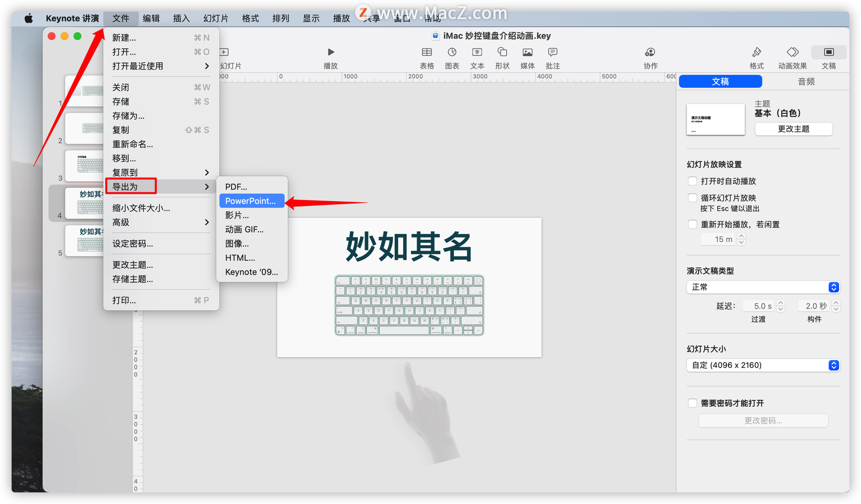The width and height of the screenshot is (861, 504).
Task: Open 演示文稿类型 dropdown showing 正常
Action: coord(763,287)
